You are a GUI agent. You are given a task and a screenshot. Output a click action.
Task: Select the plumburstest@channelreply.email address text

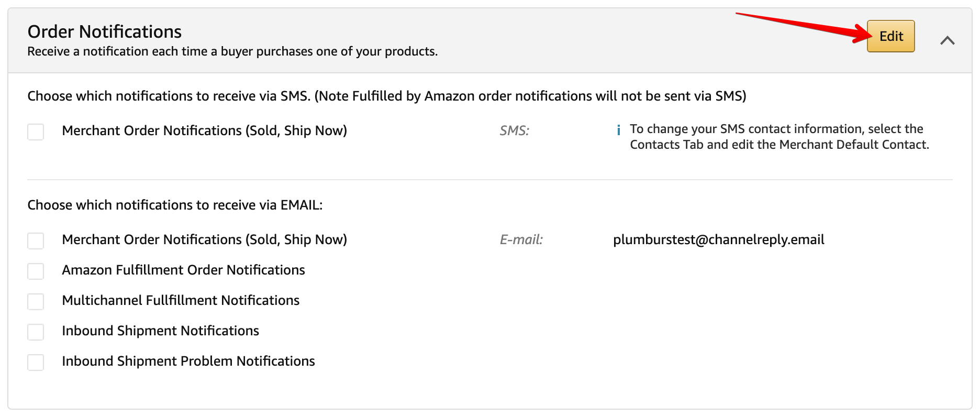point(718,240)
